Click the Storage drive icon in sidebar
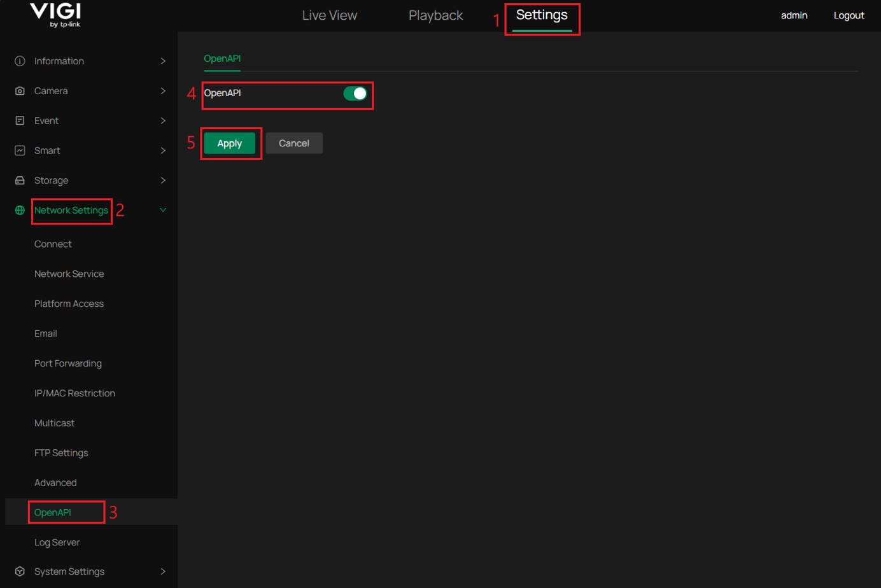 [20, 181]
